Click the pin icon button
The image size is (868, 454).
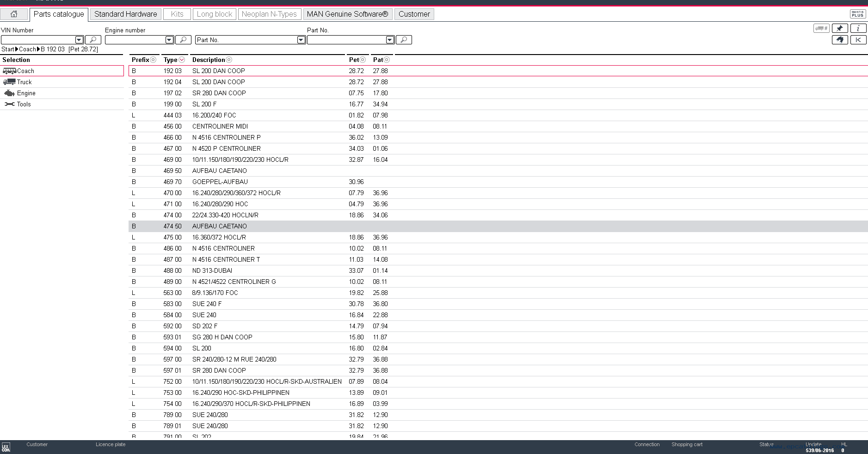click(840, 28)
